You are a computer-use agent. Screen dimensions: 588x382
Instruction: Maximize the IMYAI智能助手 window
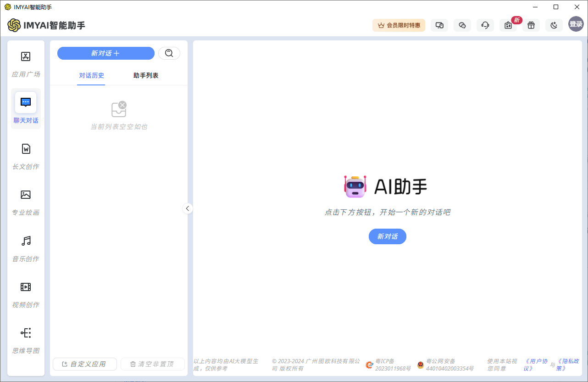[556, 7]
